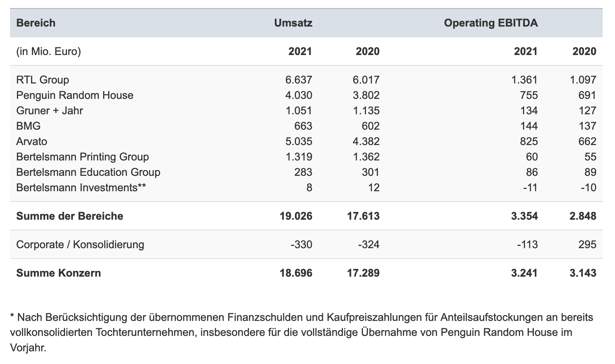The width and height of the screenshot is (615, 364).
Task: Click the Corporate / Konsolidierung row label
Action: [x=80, y=245]
